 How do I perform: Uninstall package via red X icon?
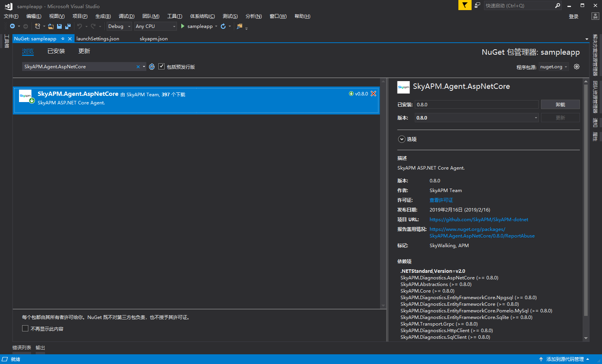coord(373,94)
